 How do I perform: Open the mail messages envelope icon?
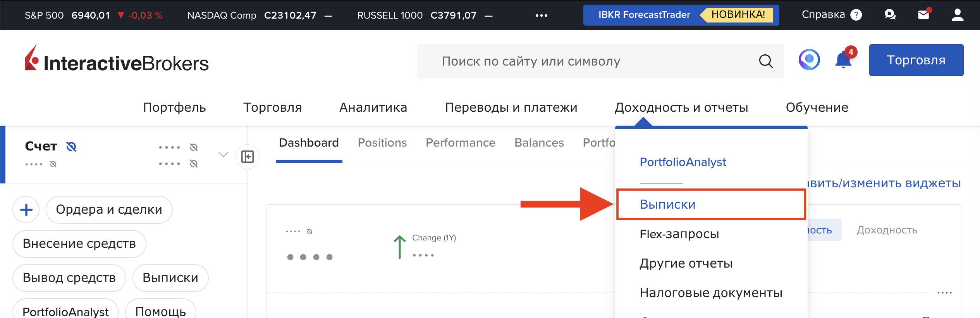(x=923, y=15)
